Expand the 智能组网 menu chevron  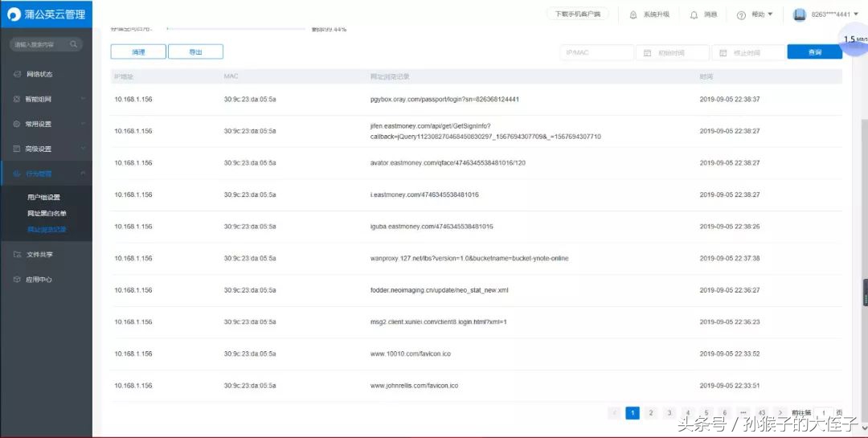83,99
